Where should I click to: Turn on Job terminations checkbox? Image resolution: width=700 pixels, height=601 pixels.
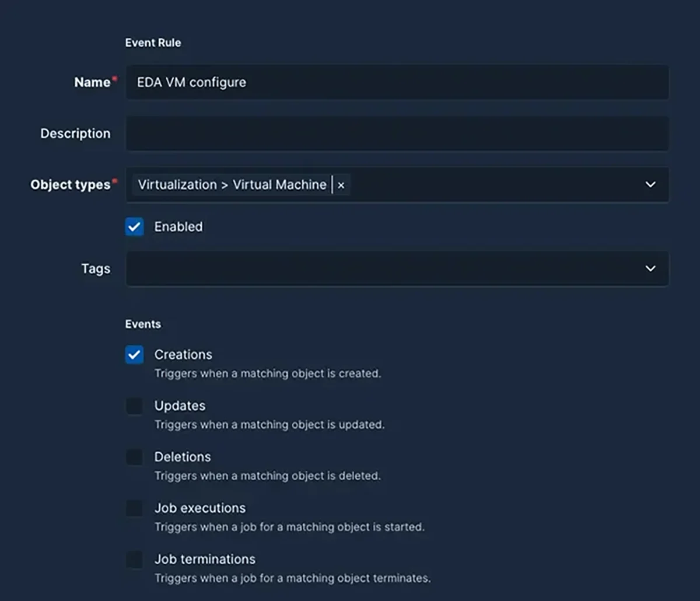pyautogui.click(x=135, y=560)
